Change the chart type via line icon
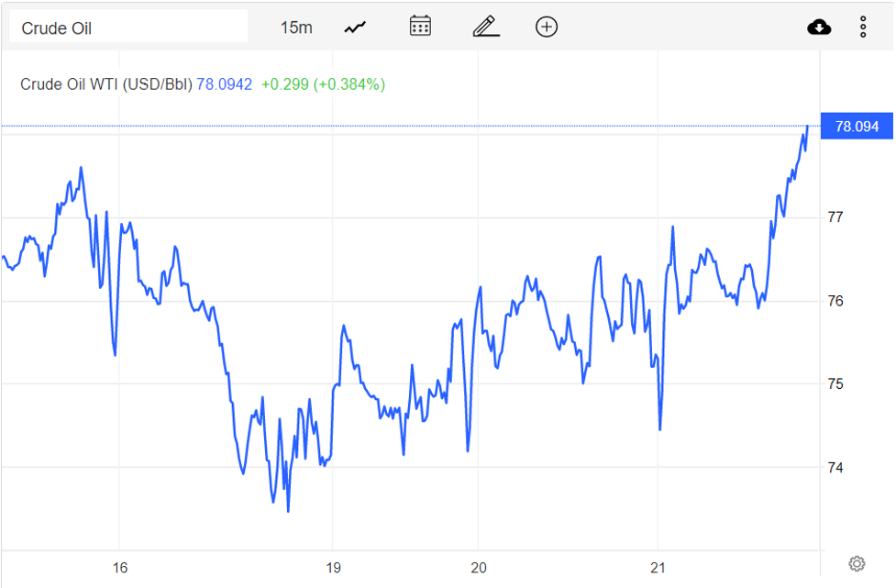896x588 pixels. [x=355, y=28]
